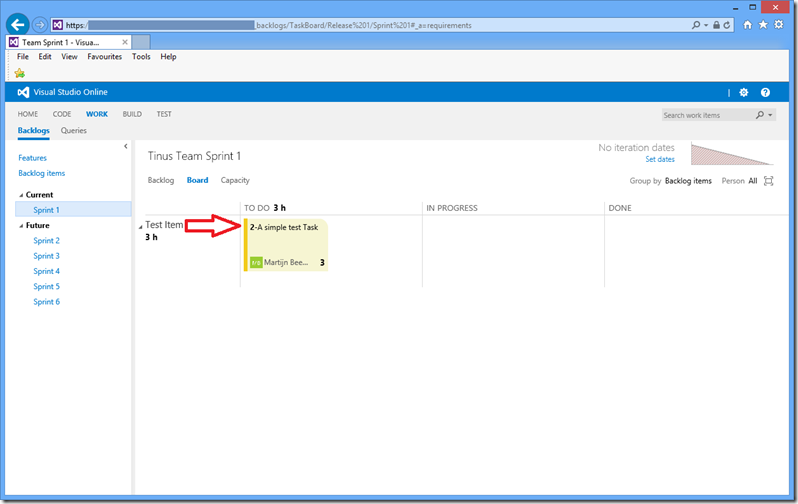Switch to the sprint Backlog view
Image resolution: width=798 pixels, height=504 pixels.
point(161,180)
